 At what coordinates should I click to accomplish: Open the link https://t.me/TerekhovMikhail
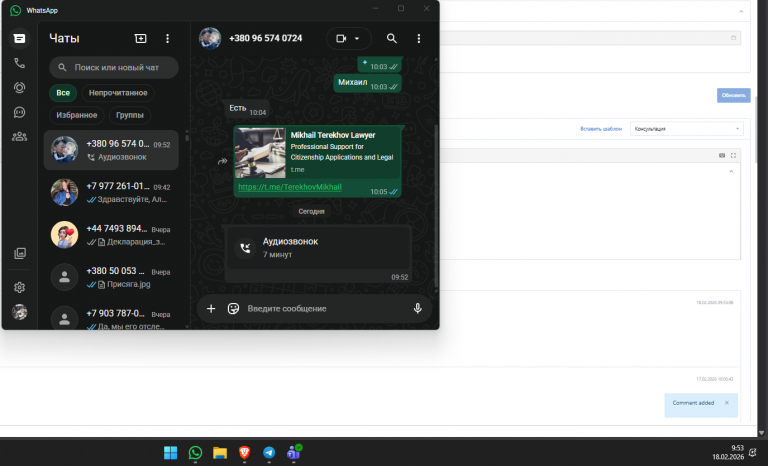(290, 187)
